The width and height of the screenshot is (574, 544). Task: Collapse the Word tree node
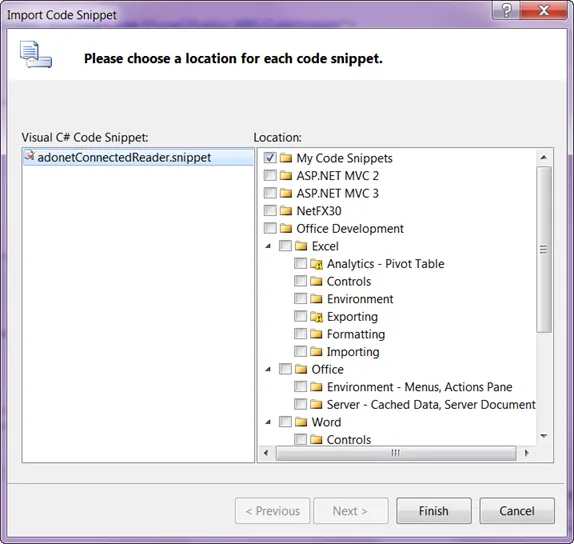click(268, 422)
